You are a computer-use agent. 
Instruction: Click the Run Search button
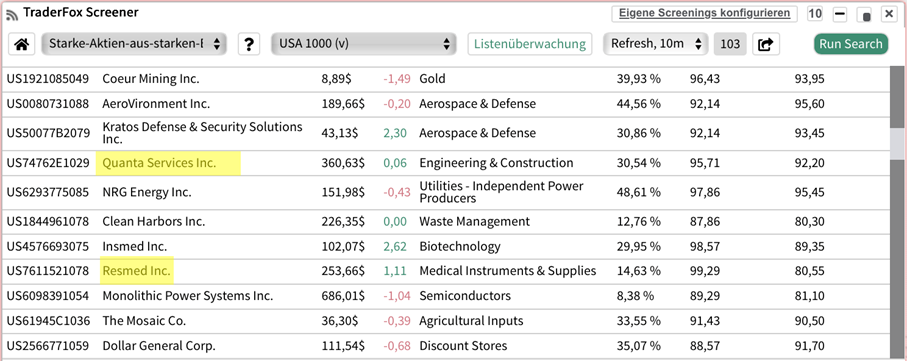(x=850, y=44)
